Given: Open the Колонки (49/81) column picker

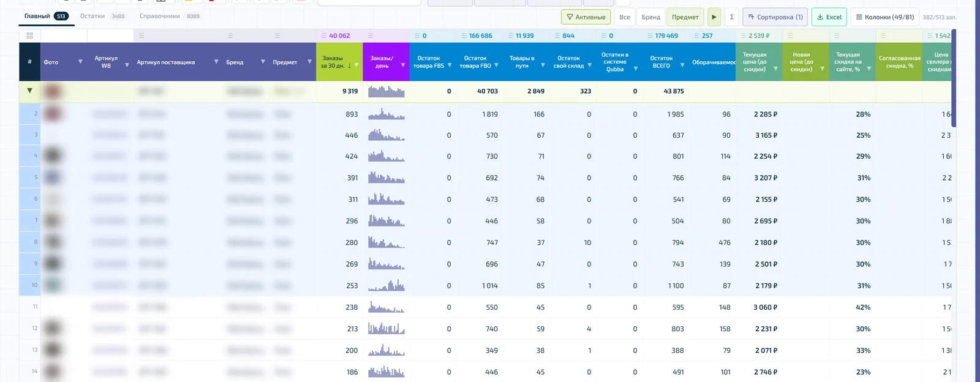Looking at the screenshot, I should tap(885, 17).
